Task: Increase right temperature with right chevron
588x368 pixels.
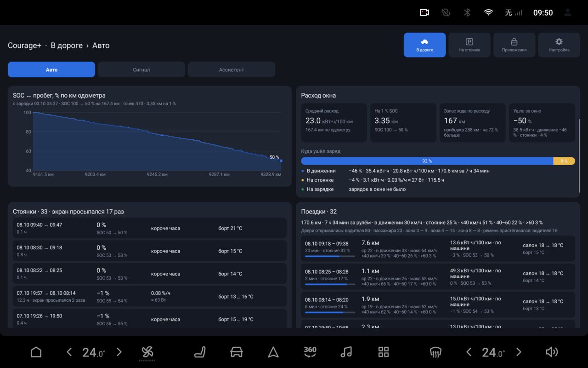Action: (519, 352)
